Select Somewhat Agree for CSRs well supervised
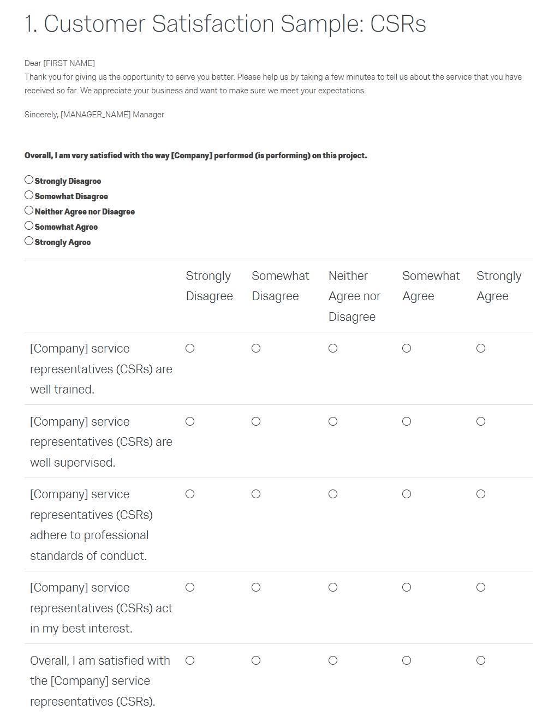The height and width of the screenshot is (728, 560). 407,421
